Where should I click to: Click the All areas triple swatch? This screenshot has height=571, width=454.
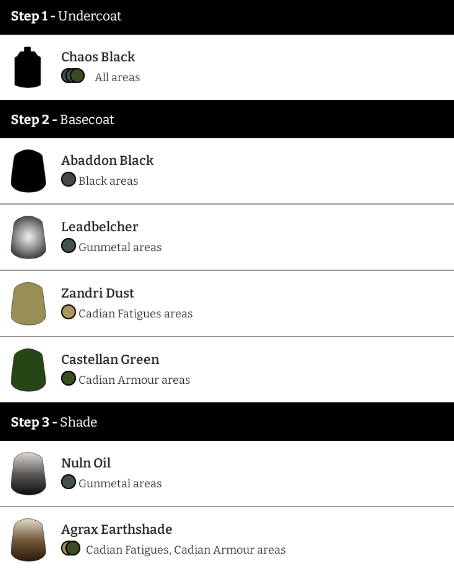click(73, 76)
